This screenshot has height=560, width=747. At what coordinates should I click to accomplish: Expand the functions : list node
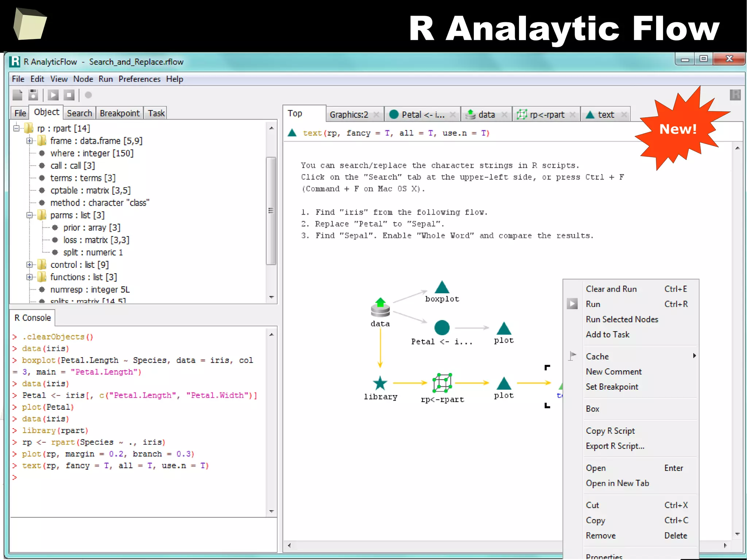pos(30,277)
